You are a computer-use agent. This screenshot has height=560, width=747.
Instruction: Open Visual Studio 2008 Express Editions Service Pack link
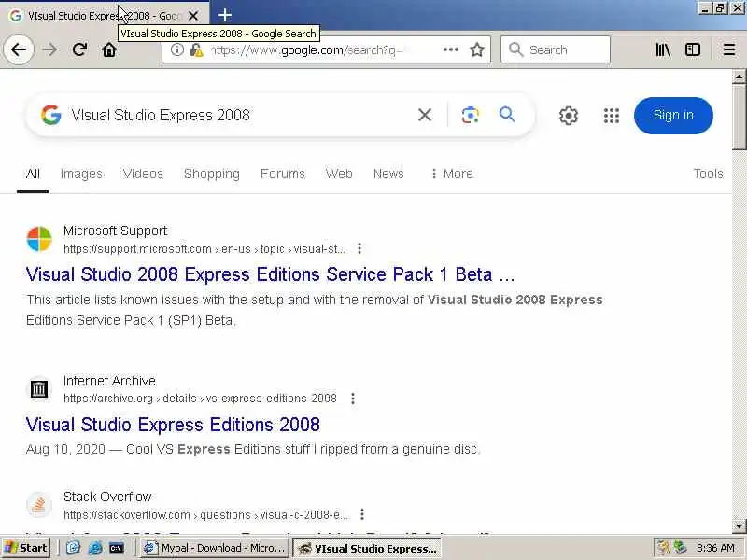tap(270, 274)
